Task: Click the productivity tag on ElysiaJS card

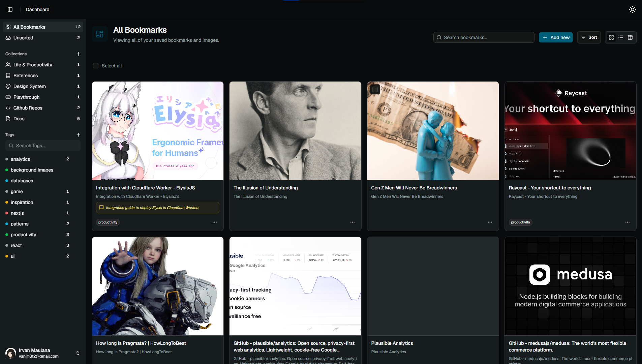Action: coord(108,222)
